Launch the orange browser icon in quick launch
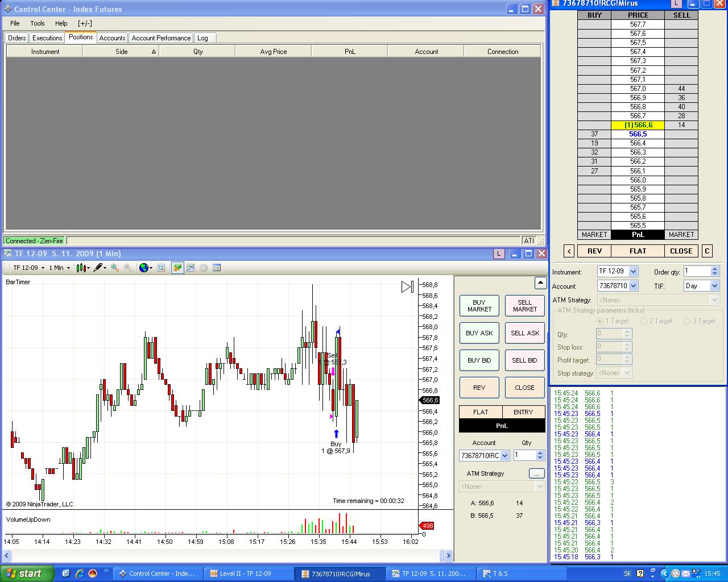 click(93, 573)
